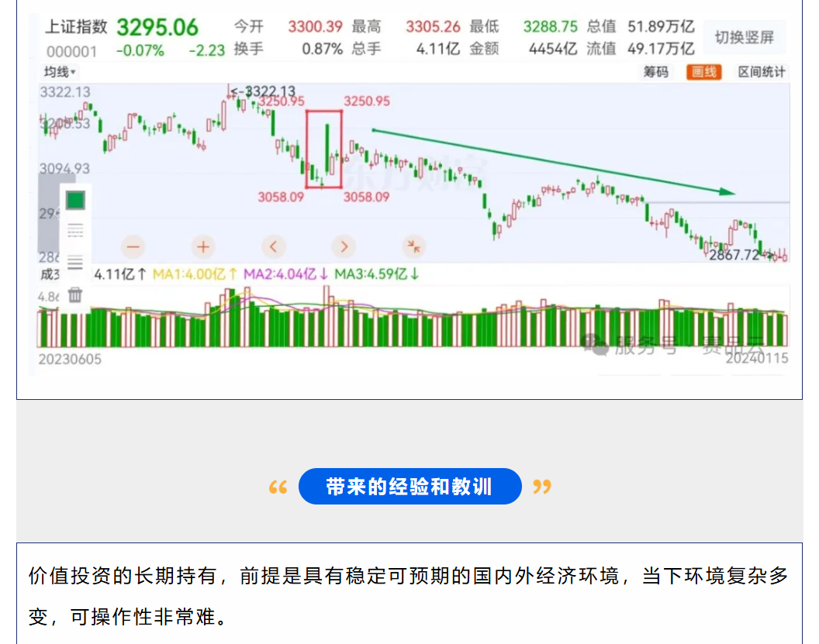Click the 带来的经验和教训 heading button

[409, 487]
